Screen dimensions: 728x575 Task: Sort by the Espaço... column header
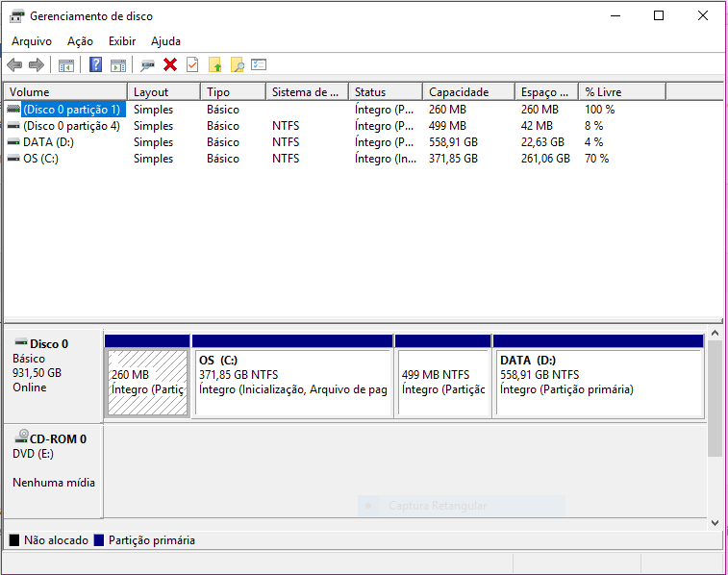[547, 92]
